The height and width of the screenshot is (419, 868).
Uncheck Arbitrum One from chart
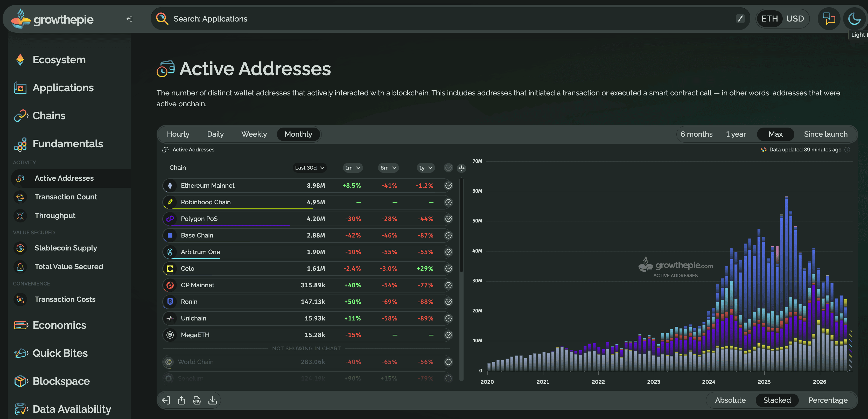[x=449, y=252]
